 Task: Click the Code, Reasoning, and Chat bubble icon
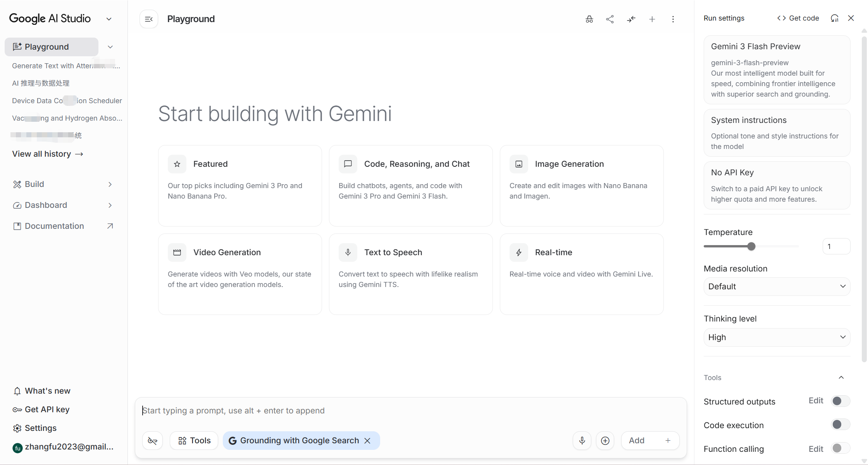[348, 164]
